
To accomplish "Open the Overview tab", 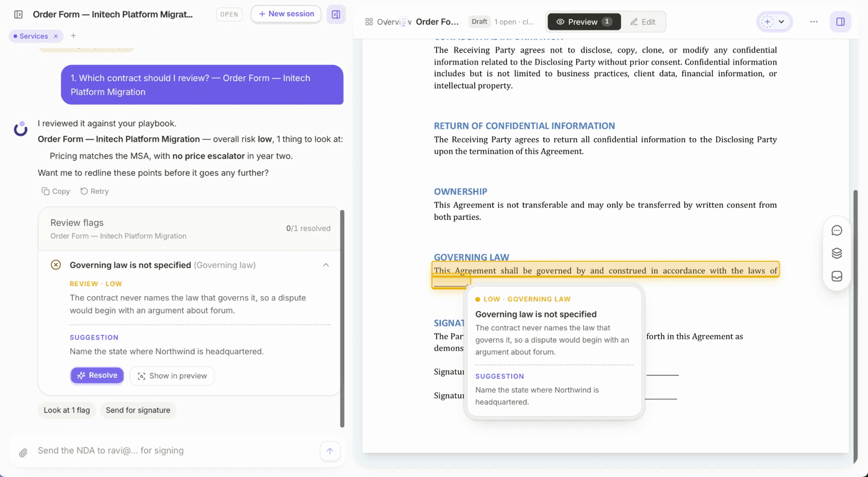I will click(388, 22).
